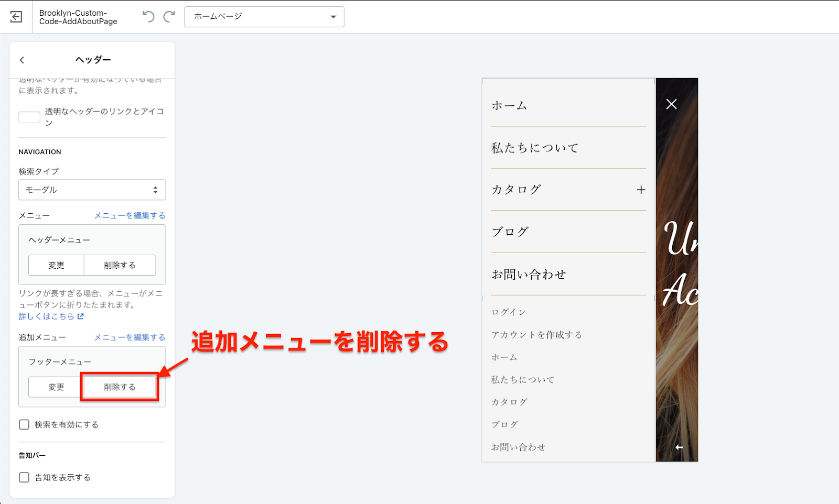
Task: Click メニューを編集する link beside 追加メニュー
Action: click(130, 337)
